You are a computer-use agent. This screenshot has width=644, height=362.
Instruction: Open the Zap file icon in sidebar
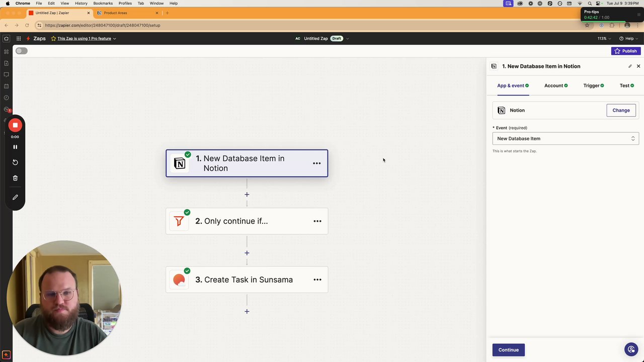click(x=6, y=63)
